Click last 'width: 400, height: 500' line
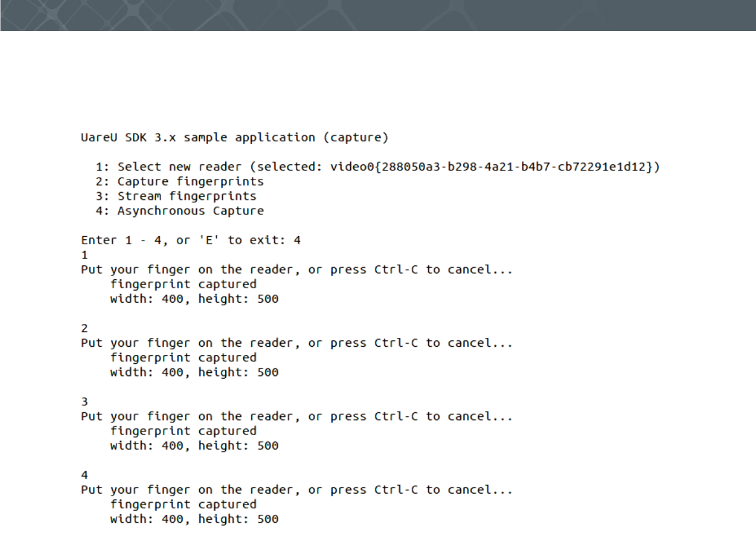The height and width of the screenshot is (537, 756). coord(194,519)
